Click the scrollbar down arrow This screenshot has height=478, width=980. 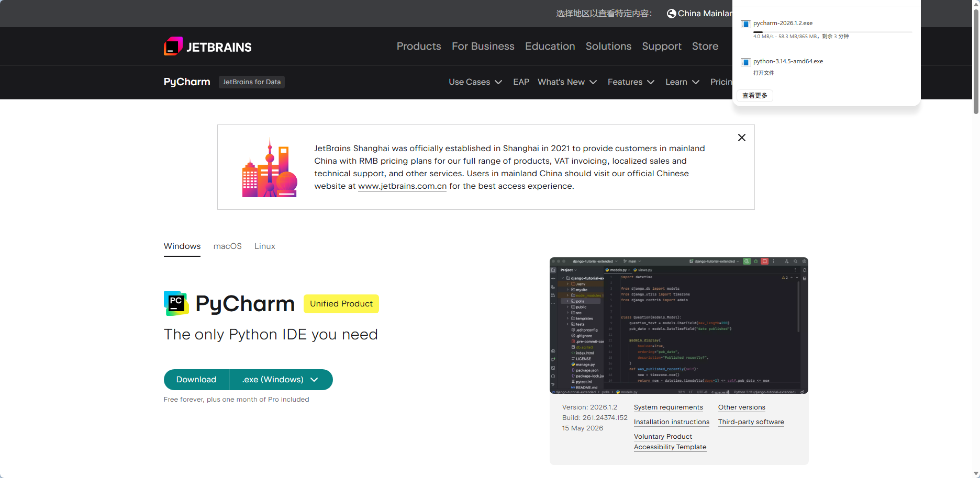pyautogui.click(x=976, y=473)
